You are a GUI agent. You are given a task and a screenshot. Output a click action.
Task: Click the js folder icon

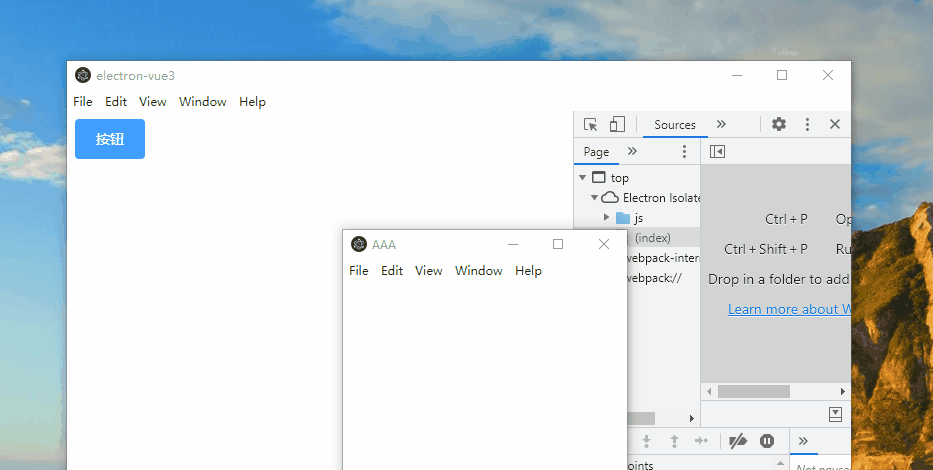point(623,218)
